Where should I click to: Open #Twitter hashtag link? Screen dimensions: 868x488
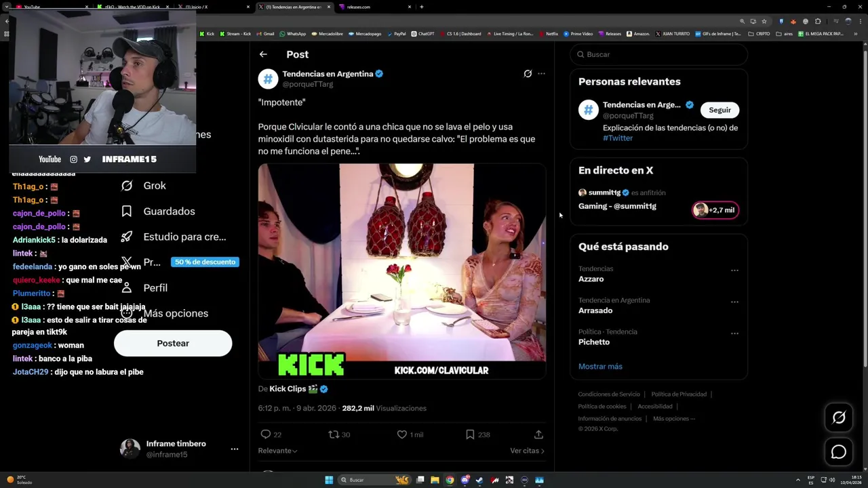tap(618, 138)
